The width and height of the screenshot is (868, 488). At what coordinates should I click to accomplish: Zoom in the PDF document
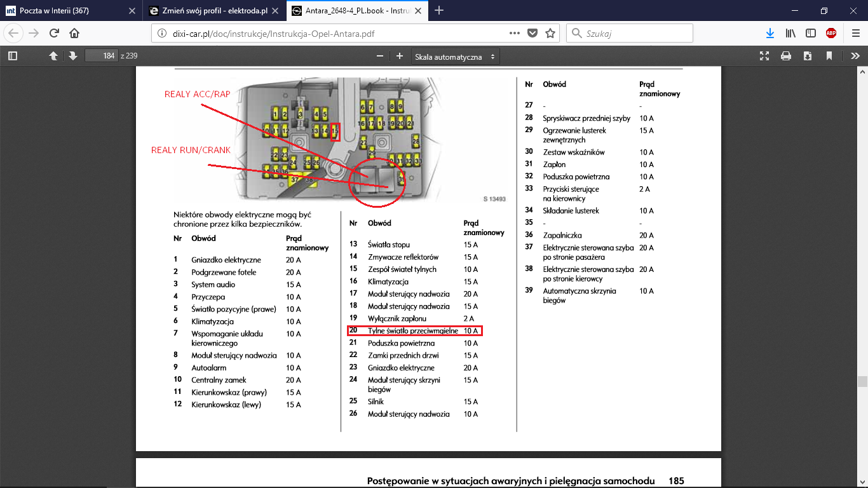click(400, 56)
